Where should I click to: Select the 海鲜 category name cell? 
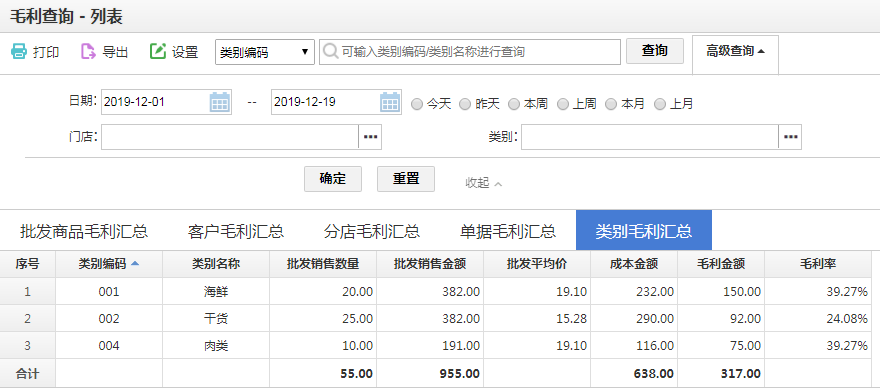point(216,291)
